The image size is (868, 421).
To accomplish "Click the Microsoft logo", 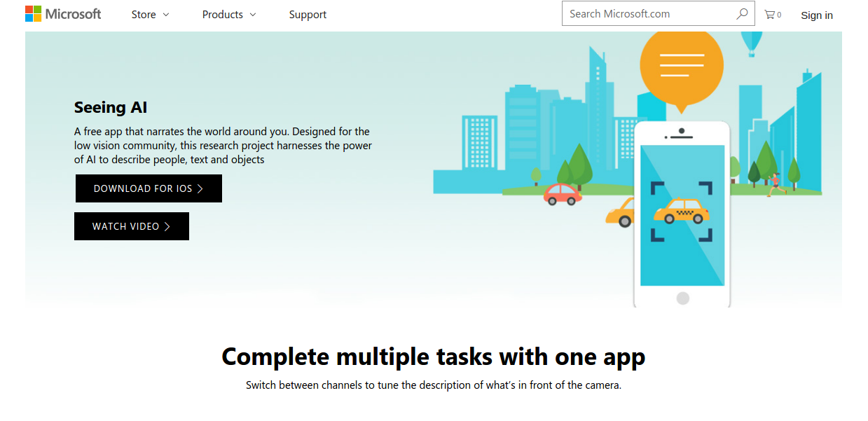I will point(63,14).
